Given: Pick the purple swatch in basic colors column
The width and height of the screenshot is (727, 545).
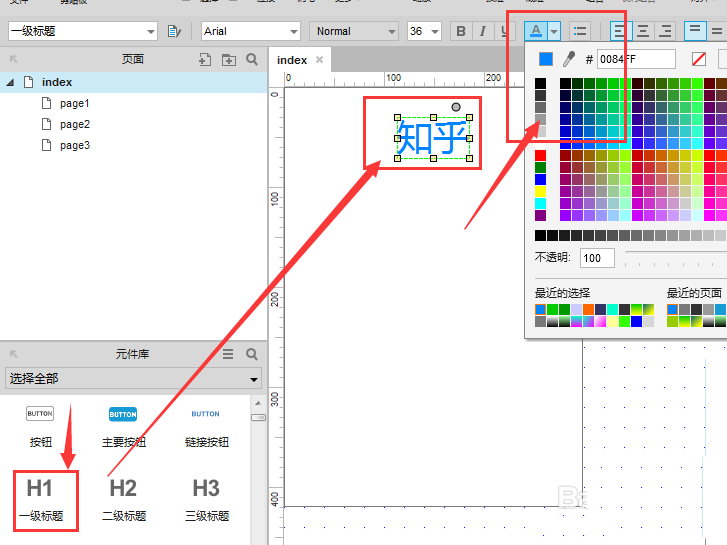Looking at the screenshot, I should coord(541,216).
